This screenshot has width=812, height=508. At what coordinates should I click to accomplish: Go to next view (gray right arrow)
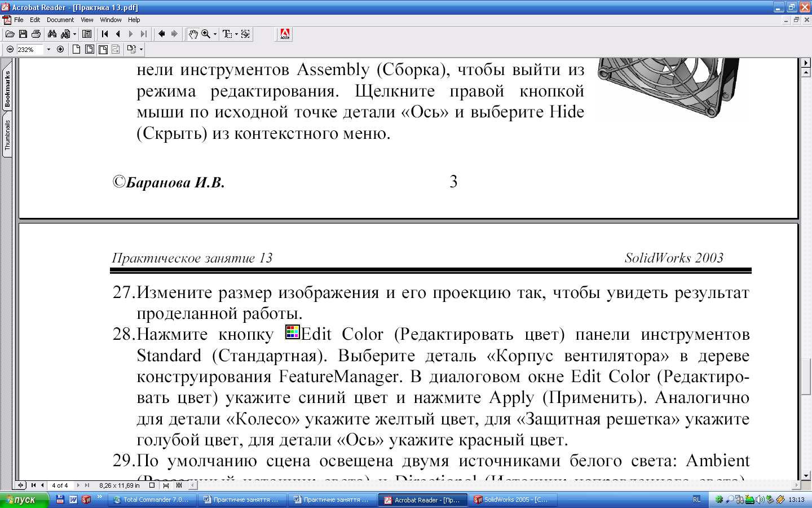(175, 34)
